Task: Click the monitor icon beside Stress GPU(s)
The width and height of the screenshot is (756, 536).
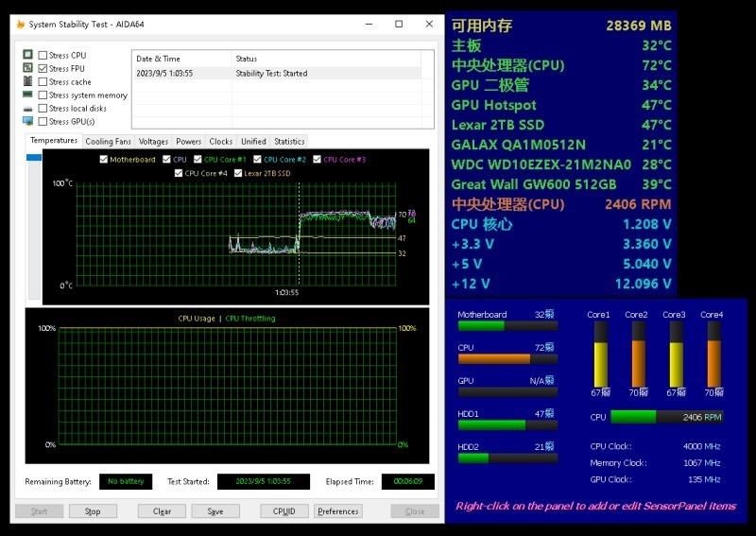Action: [27, 121]
